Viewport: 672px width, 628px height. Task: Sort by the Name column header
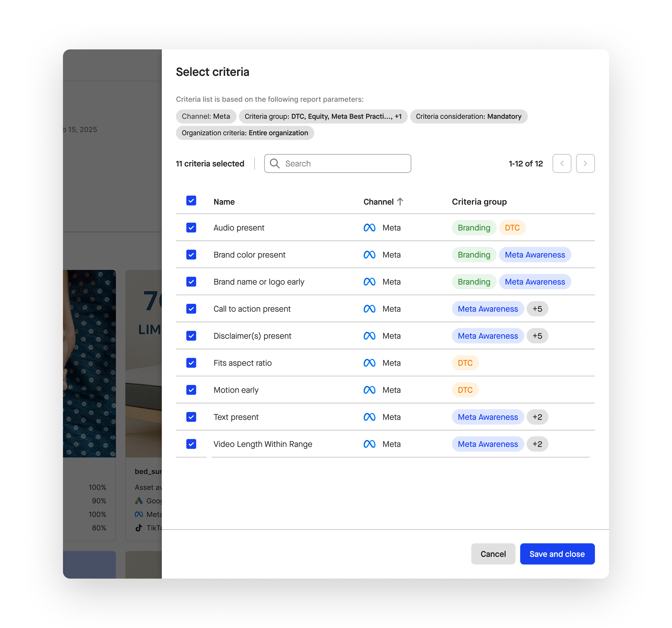224,202
